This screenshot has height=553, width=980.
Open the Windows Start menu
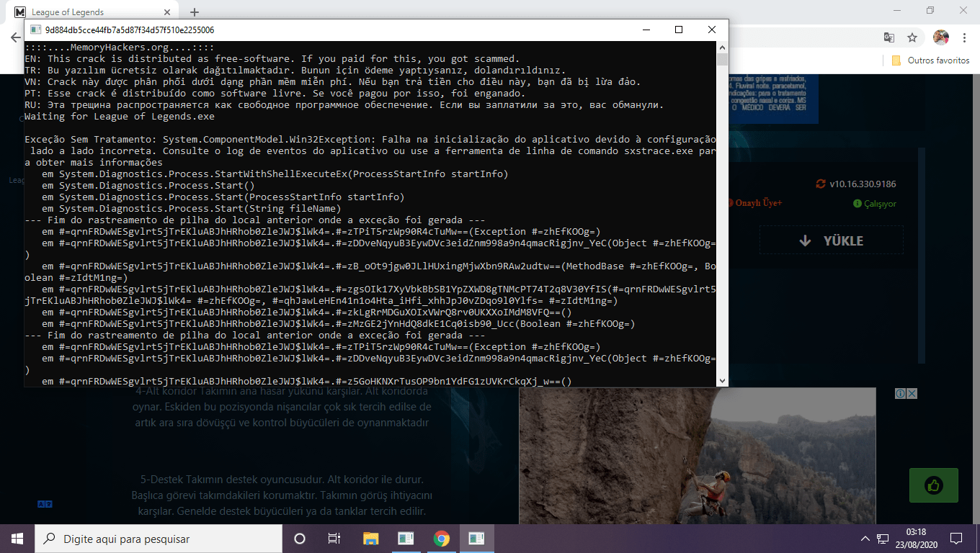17,539
